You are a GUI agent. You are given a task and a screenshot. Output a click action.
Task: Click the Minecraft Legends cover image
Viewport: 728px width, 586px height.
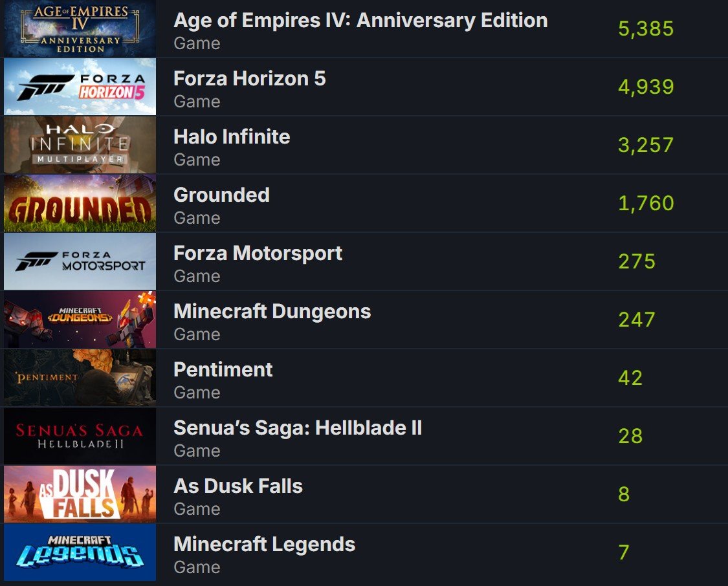(x=80, y=552)
